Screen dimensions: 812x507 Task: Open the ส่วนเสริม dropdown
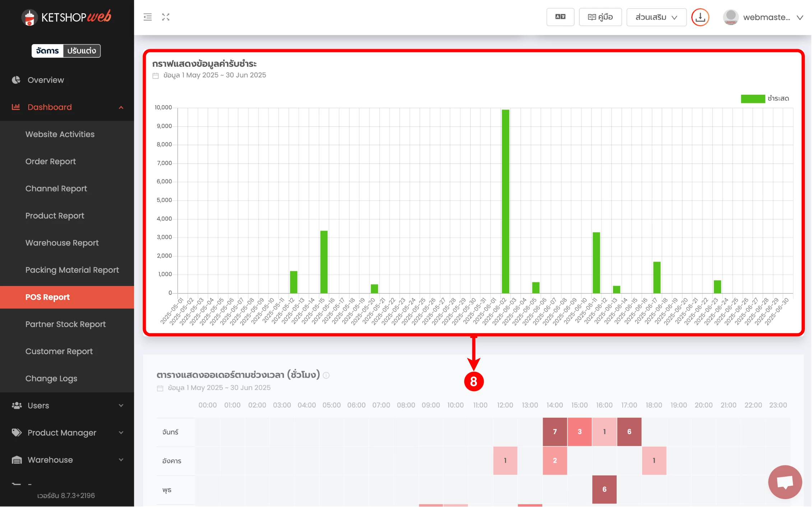pos(656,17)
